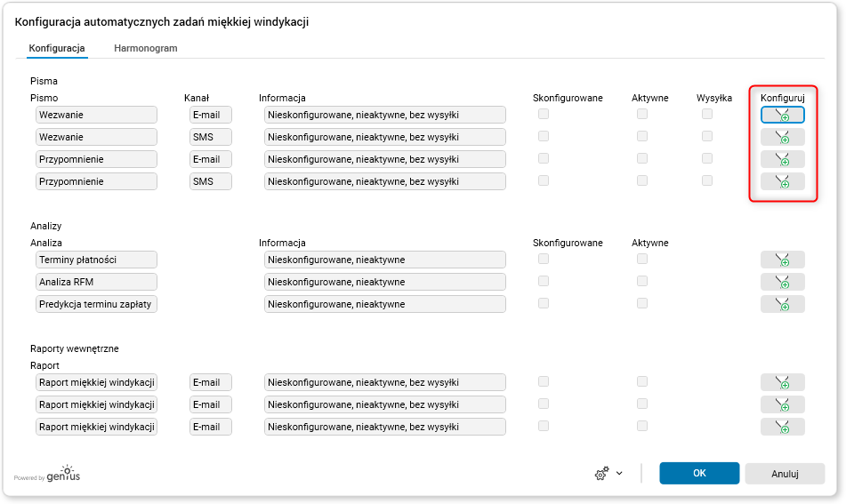Toggle Aktywne for Predykcja terminu zapłaty
This screenshot has width=846, height=504.
(x=642, y=303)
